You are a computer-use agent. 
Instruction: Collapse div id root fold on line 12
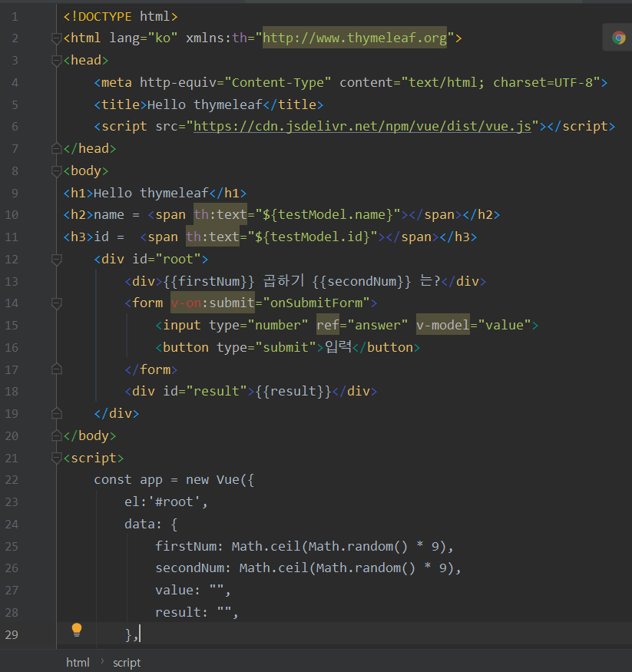coord(56,259)
